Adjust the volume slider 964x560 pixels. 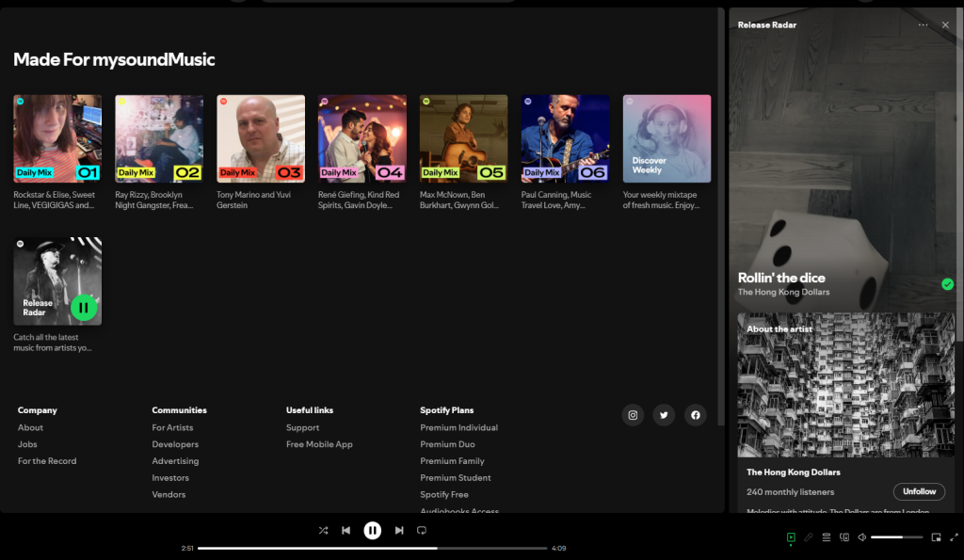click(x=896, y=537)
